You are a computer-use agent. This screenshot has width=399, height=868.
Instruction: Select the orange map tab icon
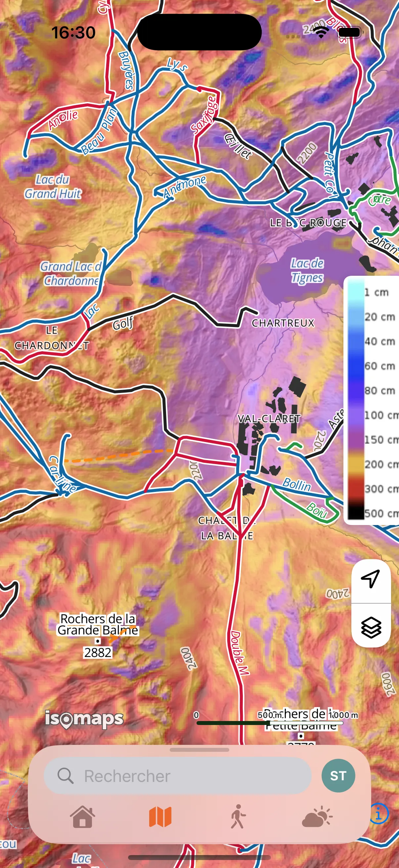[x=160, y=817]
